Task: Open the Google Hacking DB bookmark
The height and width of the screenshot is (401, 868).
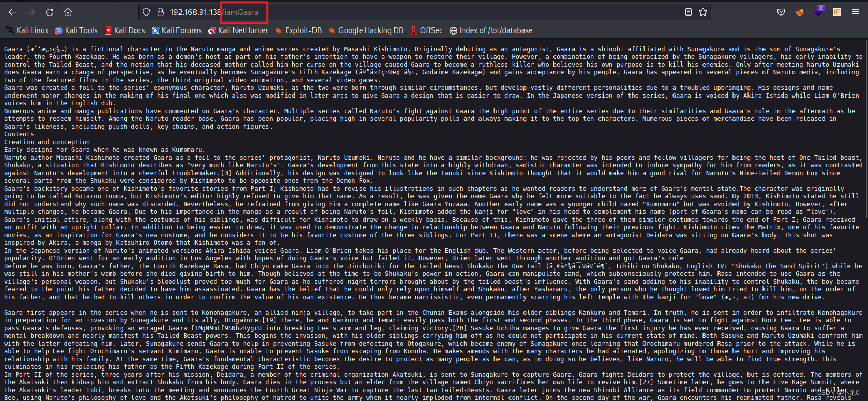Action: pos(366,30)
